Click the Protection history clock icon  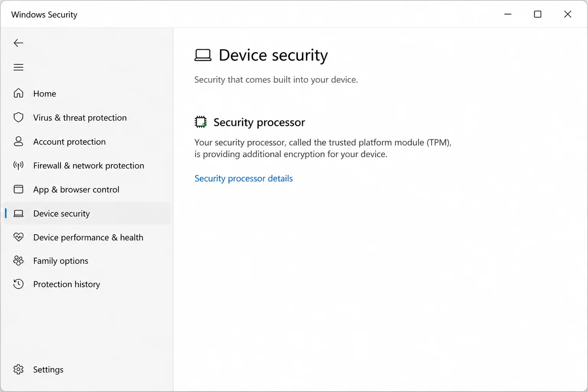[x=18, y=284]
